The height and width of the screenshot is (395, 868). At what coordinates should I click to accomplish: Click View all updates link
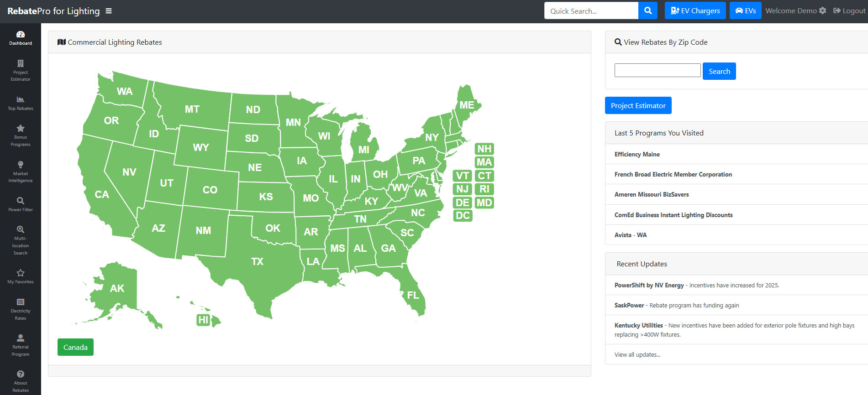[637, 354]
